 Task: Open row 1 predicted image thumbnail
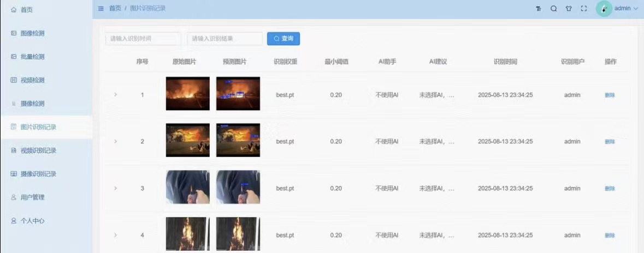click(x=238, y=93)
